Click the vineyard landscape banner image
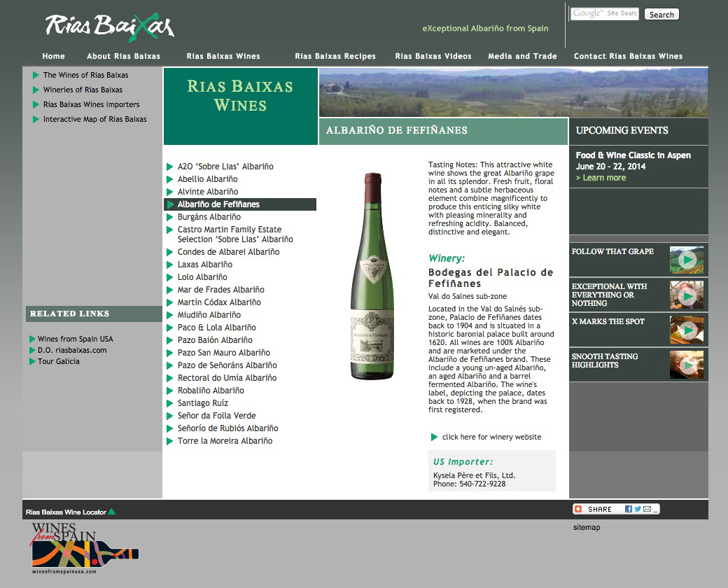Image resolution: width=728 pixels, height=588 pixels. pos(513,92)
